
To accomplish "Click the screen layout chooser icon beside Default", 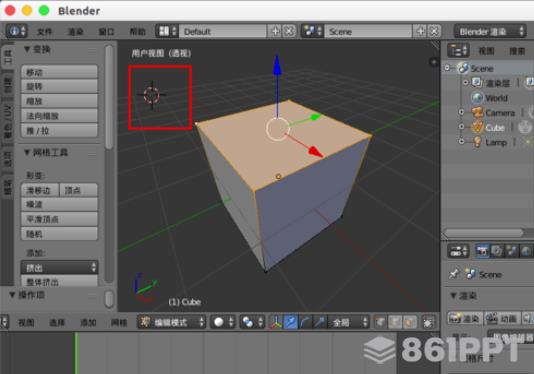I will 167,31.
